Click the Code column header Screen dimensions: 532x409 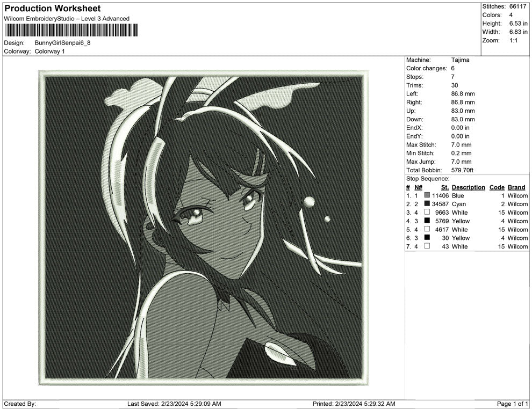pyautogui.click(x=497, y=187)
